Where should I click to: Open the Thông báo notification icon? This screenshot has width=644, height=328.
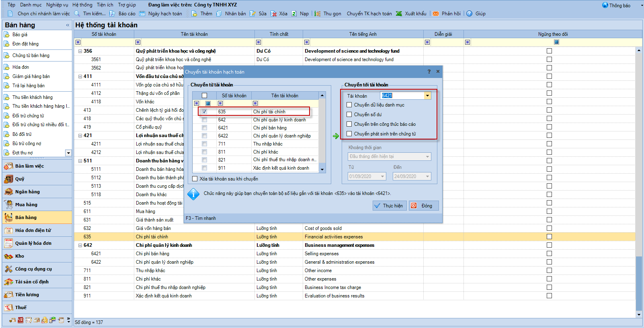605,5
